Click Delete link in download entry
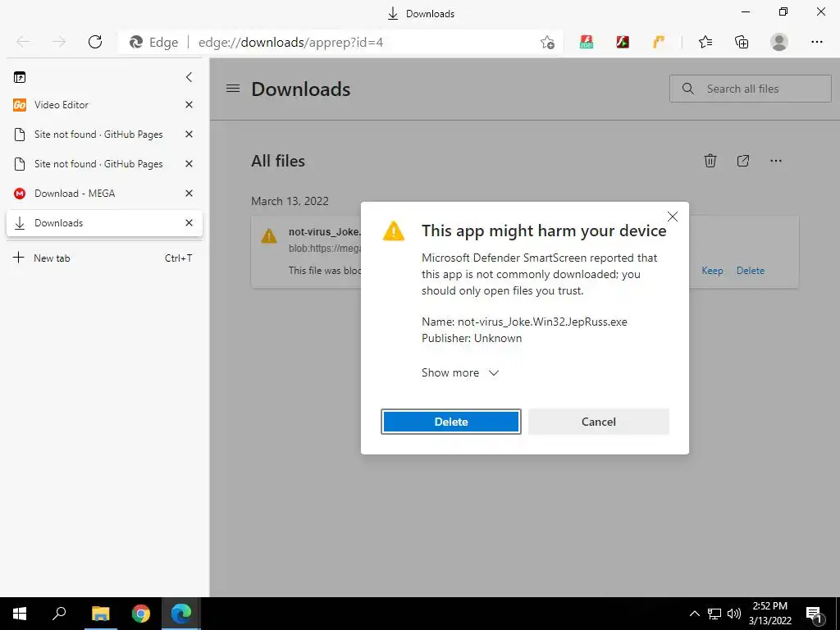 (750, 271)
